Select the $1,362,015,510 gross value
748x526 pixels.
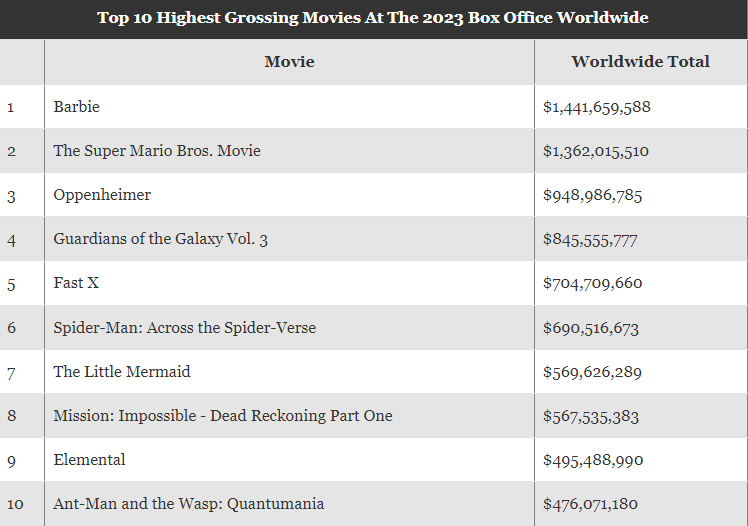tap(596, 151)
